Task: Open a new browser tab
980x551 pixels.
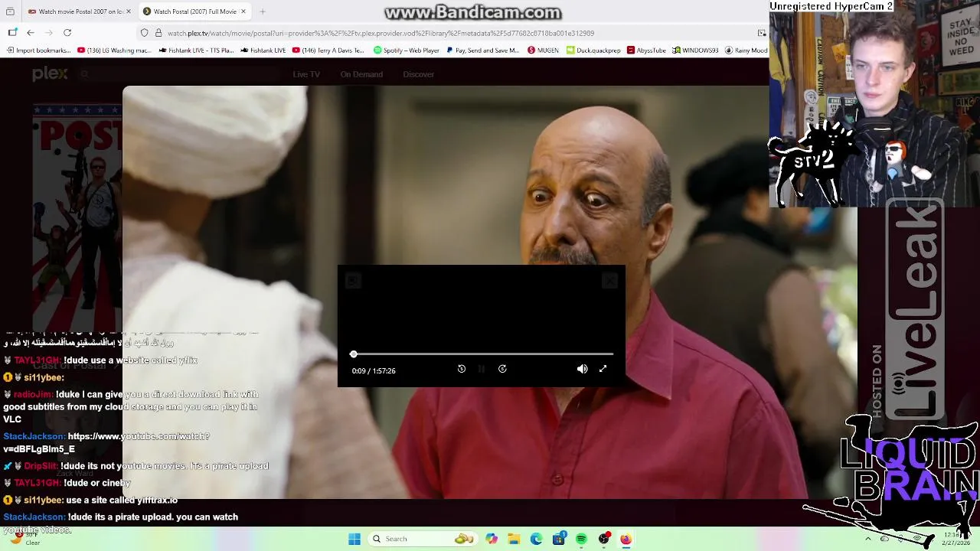Action: pos(263,11)
